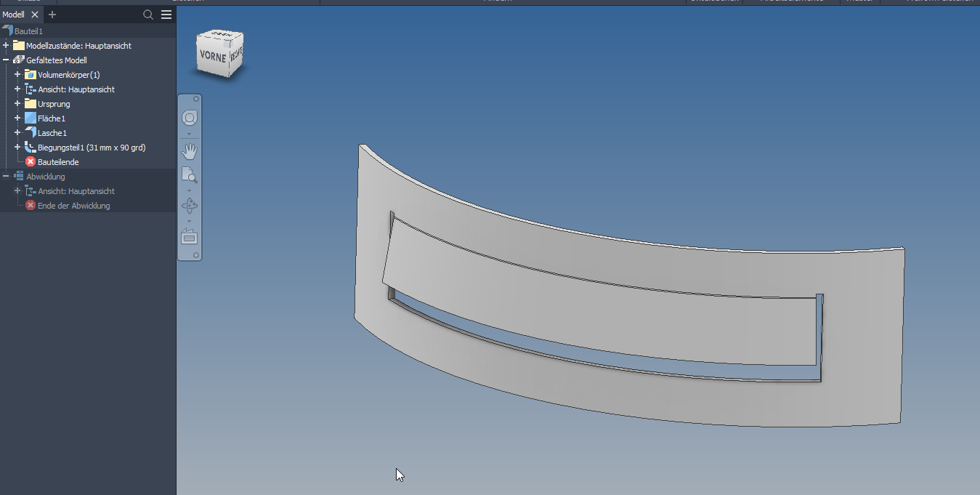Screen dimensions: 980x495
Task: Select the Biegungsteil1 bend feature icon
Action: (x=30, y=147)
